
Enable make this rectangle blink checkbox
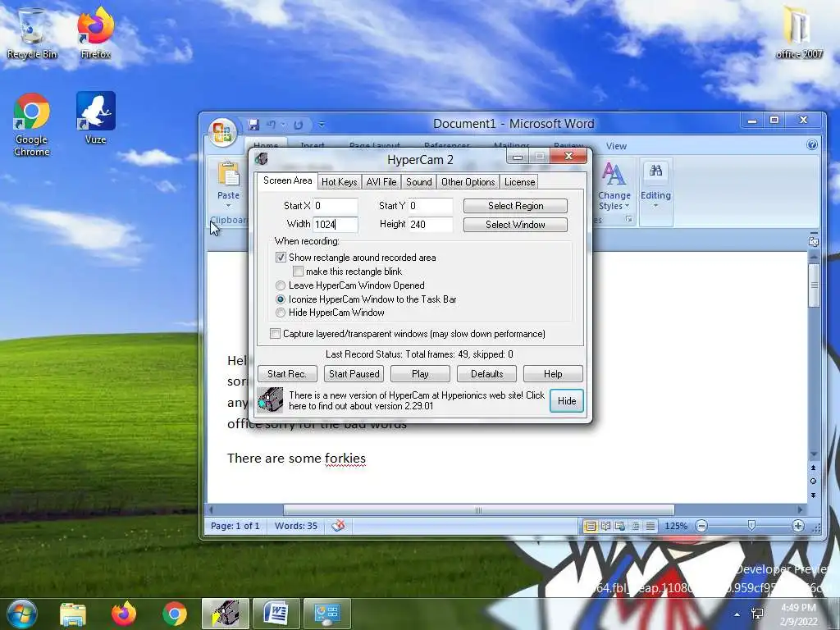click(x=298, y=271)
